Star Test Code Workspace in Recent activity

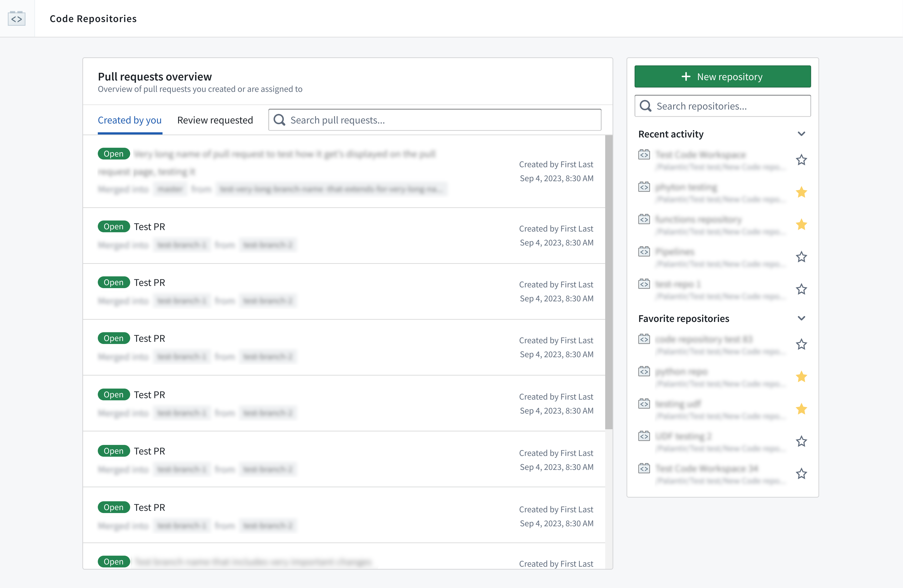[801, 160]
